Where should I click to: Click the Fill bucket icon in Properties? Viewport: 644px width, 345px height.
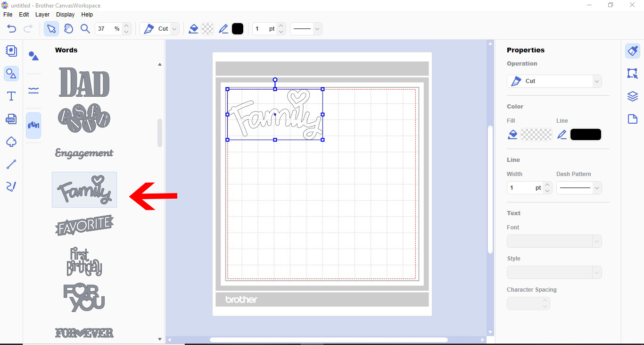[512, 135]
